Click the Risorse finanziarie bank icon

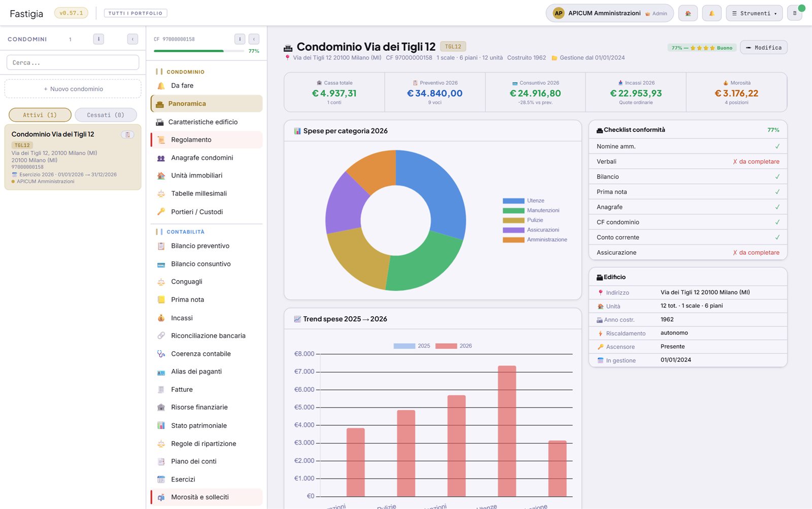161,408
